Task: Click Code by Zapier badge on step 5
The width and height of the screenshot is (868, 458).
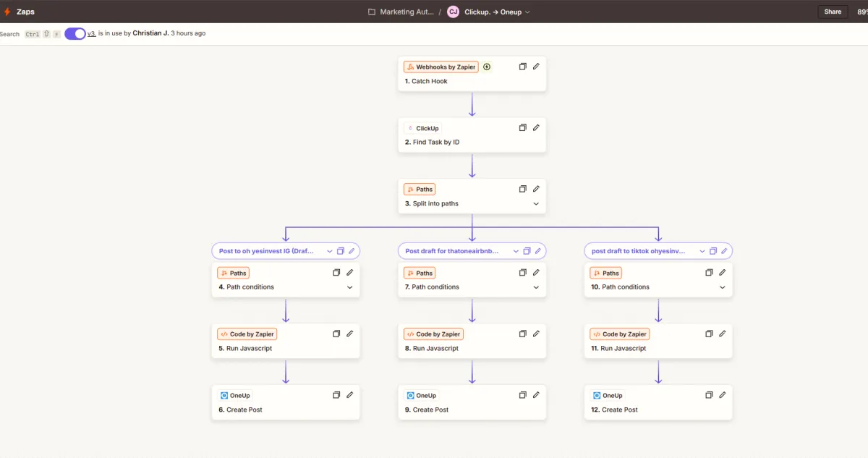Action: click(x=247, y=334)
